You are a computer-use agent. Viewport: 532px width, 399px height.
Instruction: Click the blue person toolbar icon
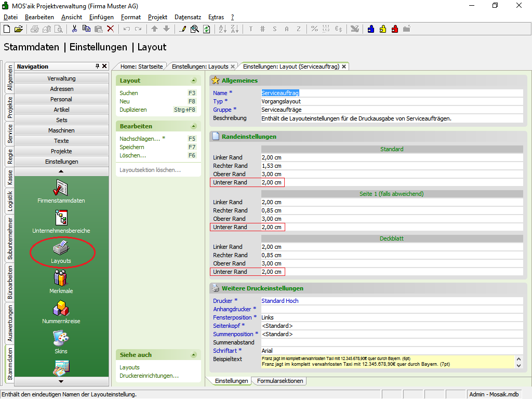pos(371,29)
